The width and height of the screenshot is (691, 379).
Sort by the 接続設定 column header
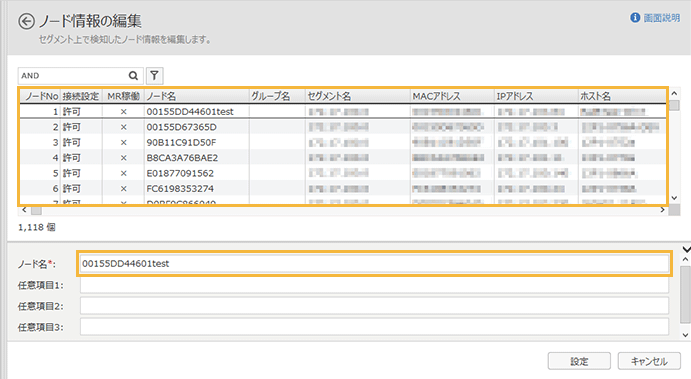point(81,96)
